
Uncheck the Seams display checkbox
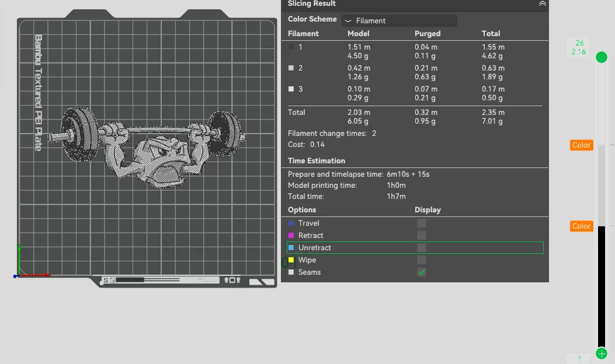(421, 272)
